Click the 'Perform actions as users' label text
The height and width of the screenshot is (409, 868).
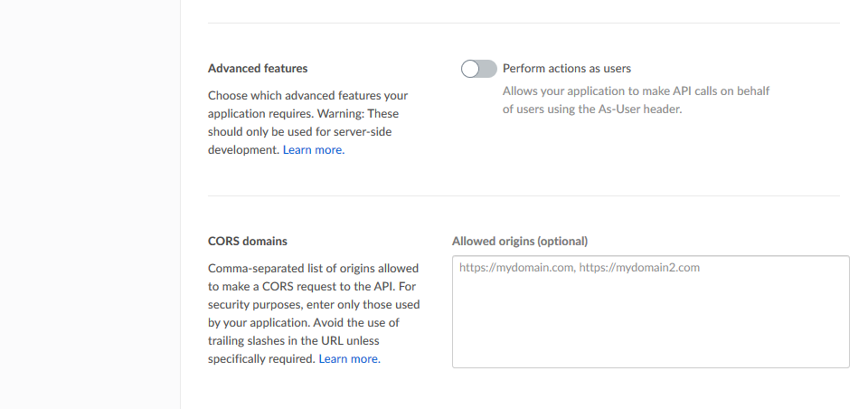(x=566, y=69)
